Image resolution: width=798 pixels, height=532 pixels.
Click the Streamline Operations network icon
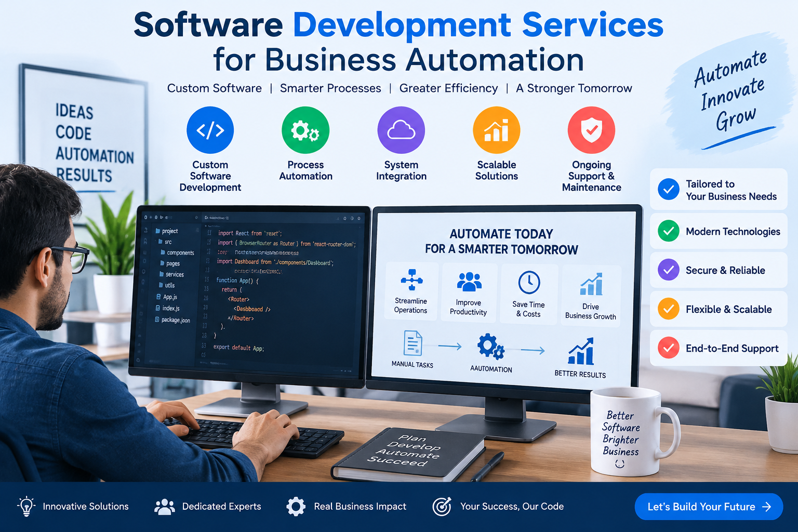coord(411,280)
